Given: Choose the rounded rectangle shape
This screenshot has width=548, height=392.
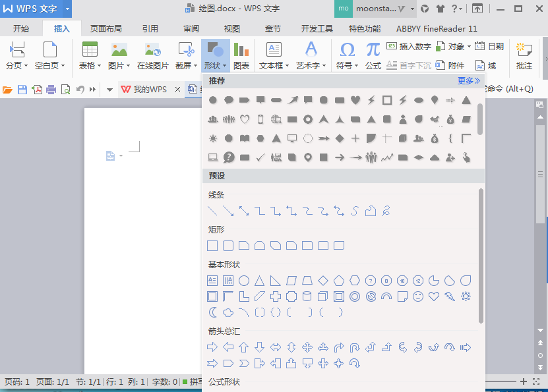Looking at the screenshot, I should [x=228, y=246].
